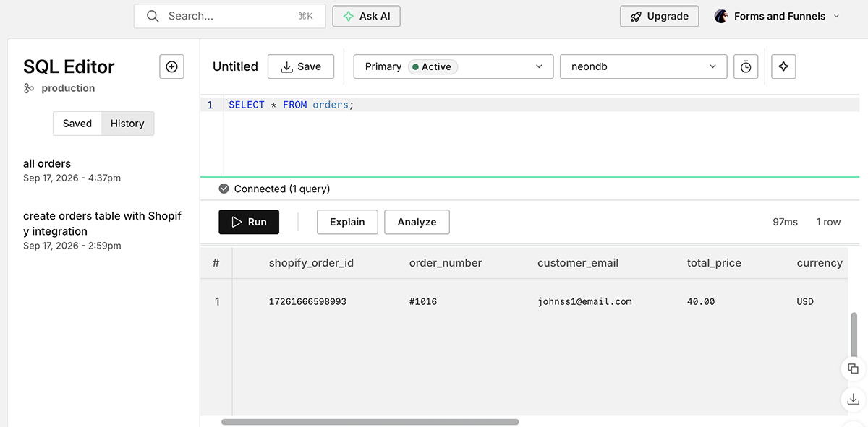Click the customer_email column header
This screenshot has height=427, width=868.
pyautogui.click(x=578, y=263)
